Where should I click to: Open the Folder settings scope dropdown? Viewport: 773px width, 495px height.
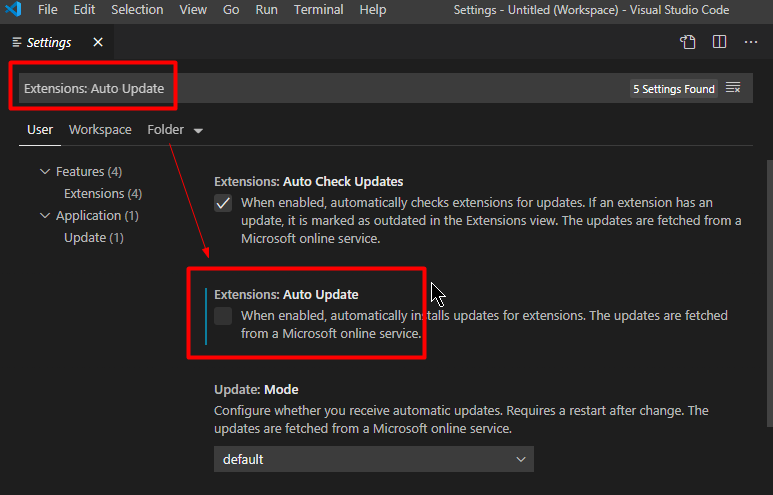point(175,130)
